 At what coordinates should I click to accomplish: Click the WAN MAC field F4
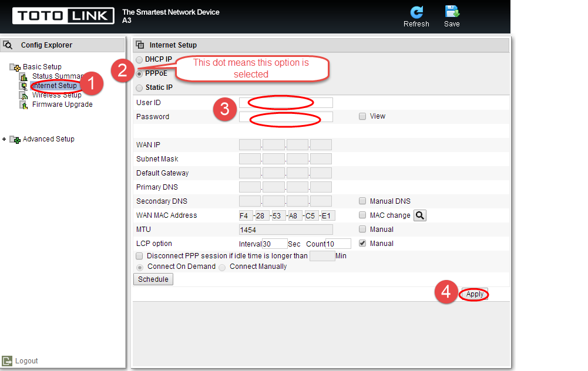point(246,215)
